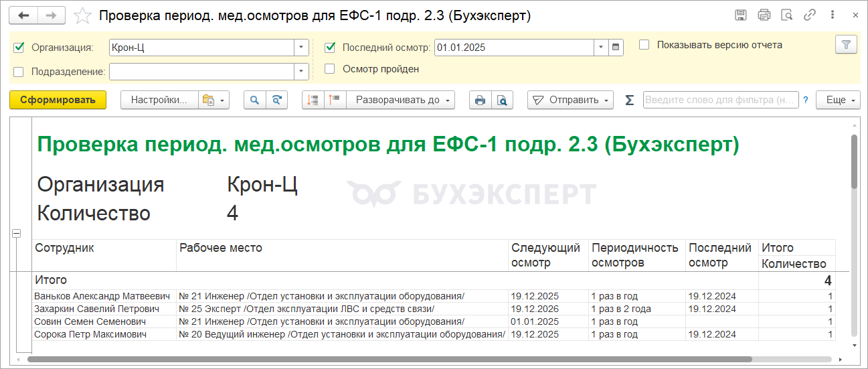Expand all groups icon in toolbar

(335, 100)
